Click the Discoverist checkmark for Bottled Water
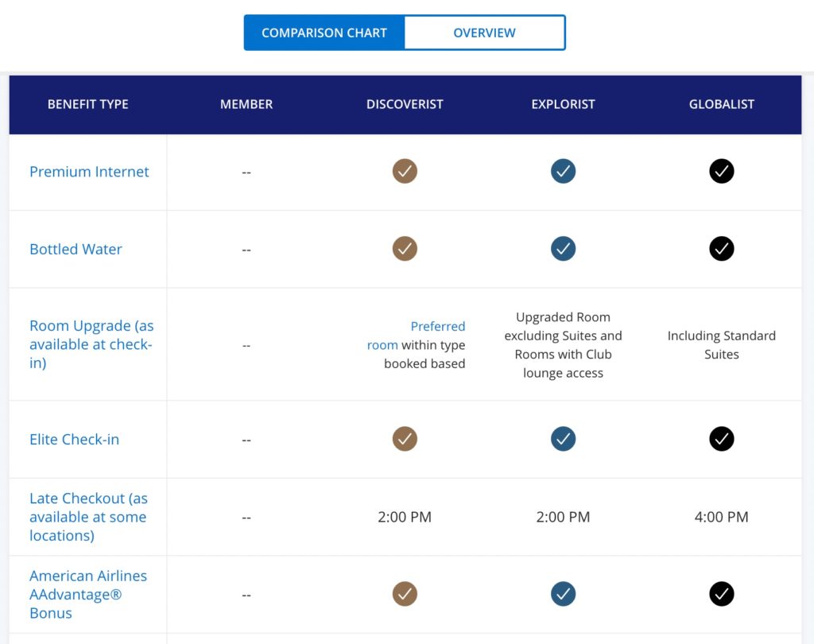814x644 pixels. tap(405, 248)
